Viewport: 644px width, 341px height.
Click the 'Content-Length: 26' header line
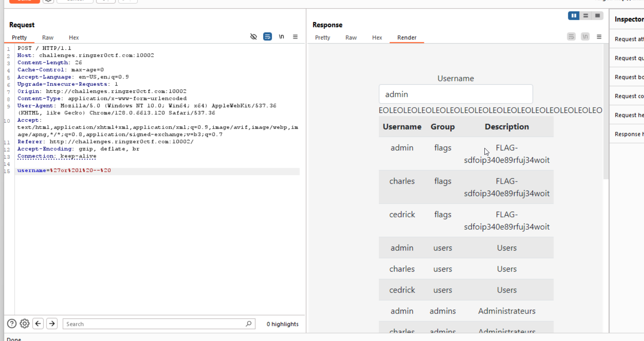click(x=50, y=62)
